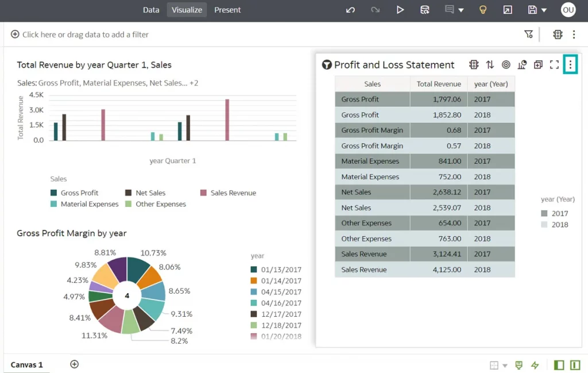
Task: Open the Auto Insights lightbulb
Action: [x=483, y=10]
